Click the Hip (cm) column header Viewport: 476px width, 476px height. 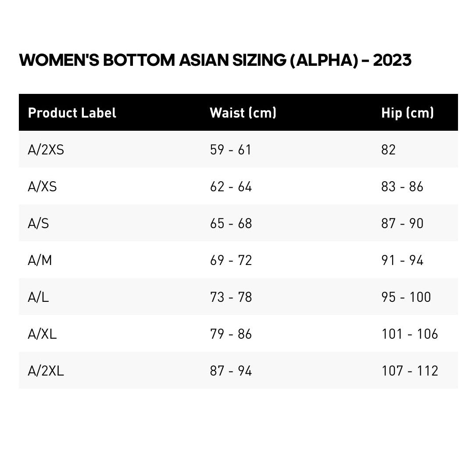coord(407,113)
